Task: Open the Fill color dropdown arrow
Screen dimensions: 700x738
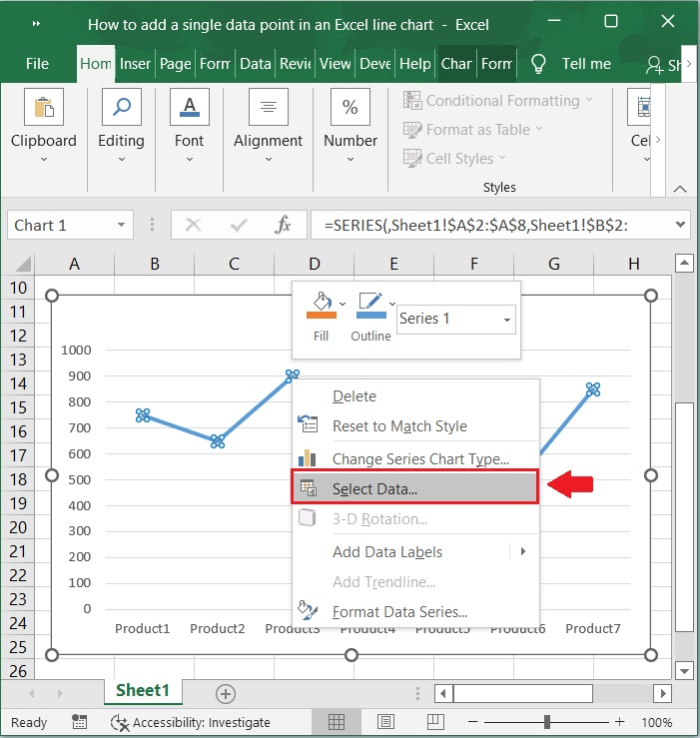Action: pyautogui.click(x=343, y=304)
